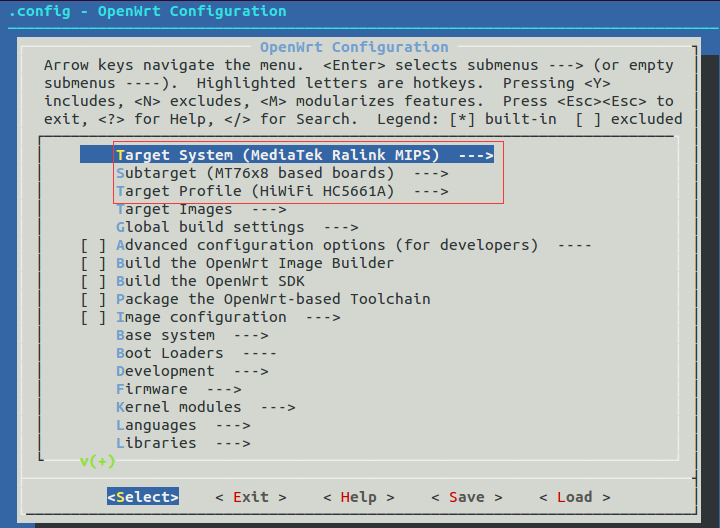Select the Boot Loaders entry

(196, 353)
